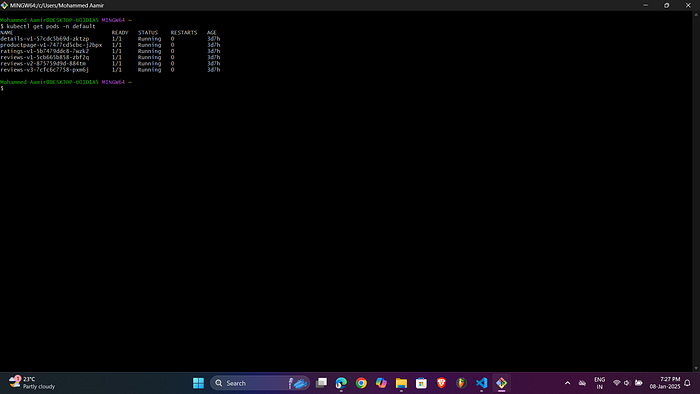Click the RESTARTS column header
This screenshot has width=700, height=394.
[183, 33]
